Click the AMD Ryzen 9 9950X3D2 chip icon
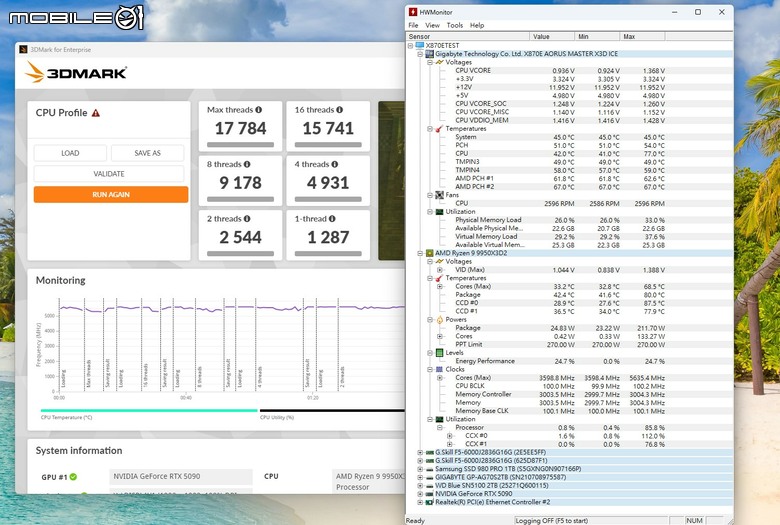Image resolution: width=780 pixels, height=525 pixels. (x=429, y=253)
